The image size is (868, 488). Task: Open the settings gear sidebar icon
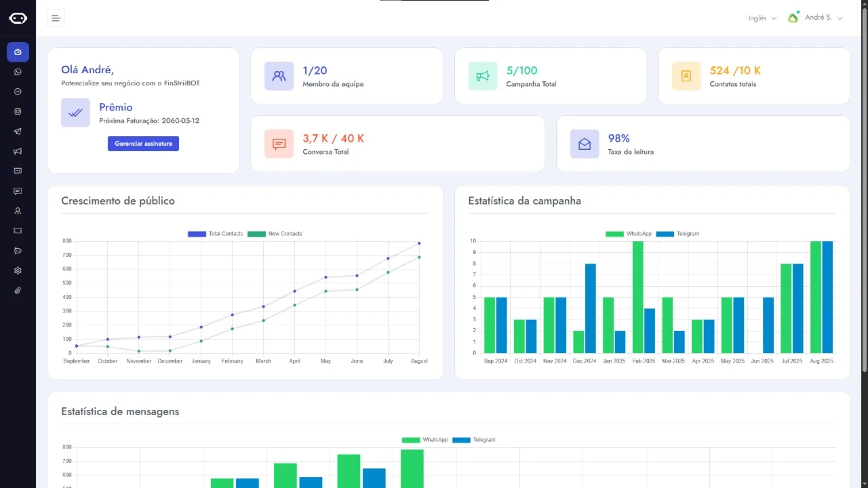pyautogui.click(x=18, y=270)
